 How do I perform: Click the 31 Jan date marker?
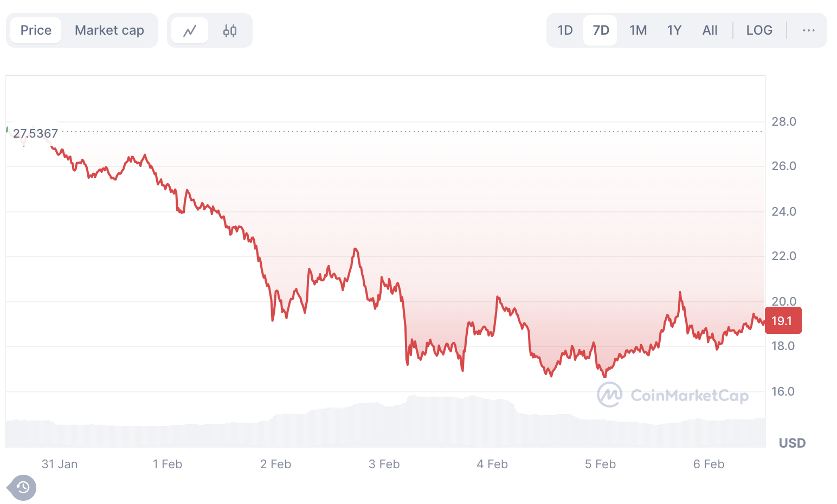[60, 464]
